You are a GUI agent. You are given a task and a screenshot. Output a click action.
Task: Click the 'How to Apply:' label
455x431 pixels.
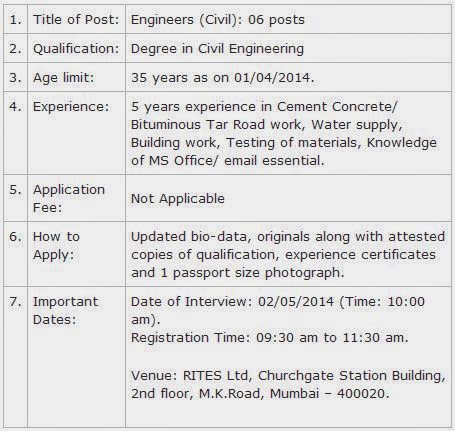pyautogui.click(x=56, y=246)
